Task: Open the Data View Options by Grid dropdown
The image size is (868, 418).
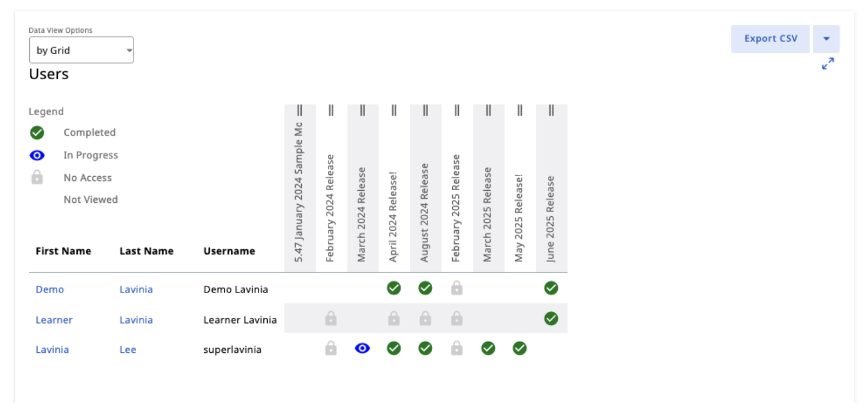Action: click(x=82, y=50)
